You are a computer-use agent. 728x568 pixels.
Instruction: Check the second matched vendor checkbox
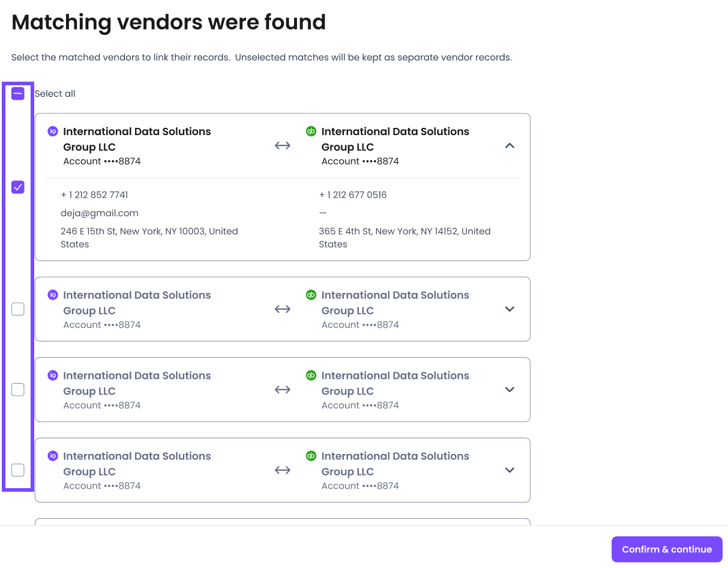point(18,309)
